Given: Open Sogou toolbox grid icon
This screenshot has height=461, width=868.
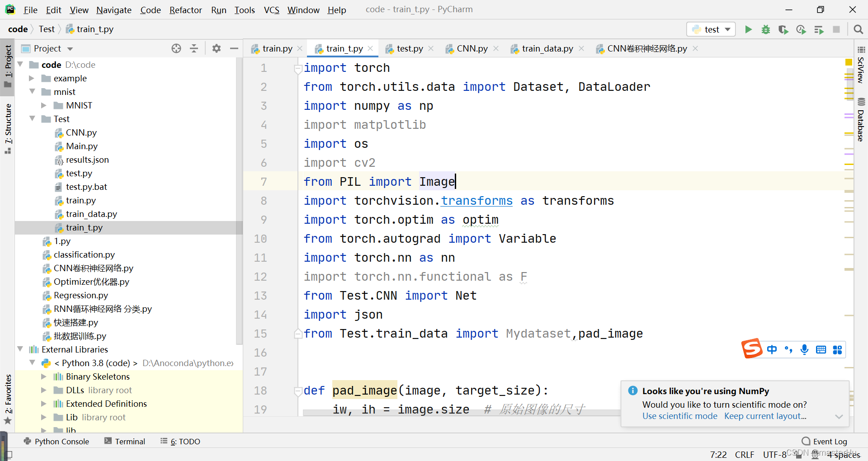Looking at the screenshot, I should (837, 349).
